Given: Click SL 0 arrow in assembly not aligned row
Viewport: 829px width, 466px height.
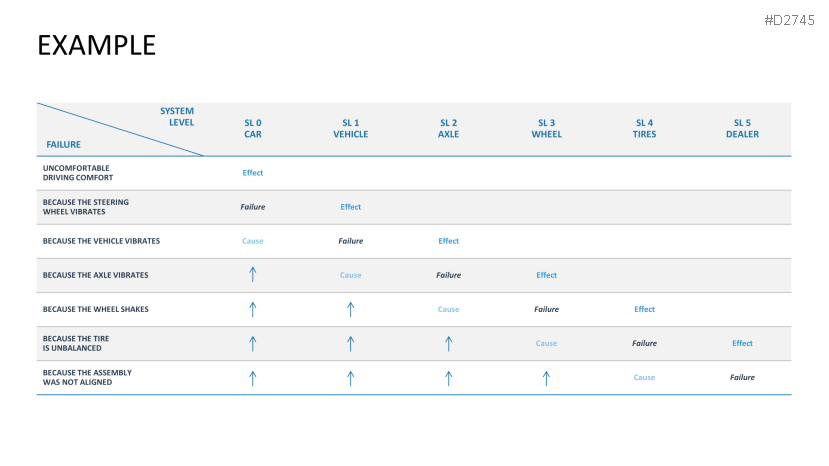Looking at the screenshot, I should 253,378.
